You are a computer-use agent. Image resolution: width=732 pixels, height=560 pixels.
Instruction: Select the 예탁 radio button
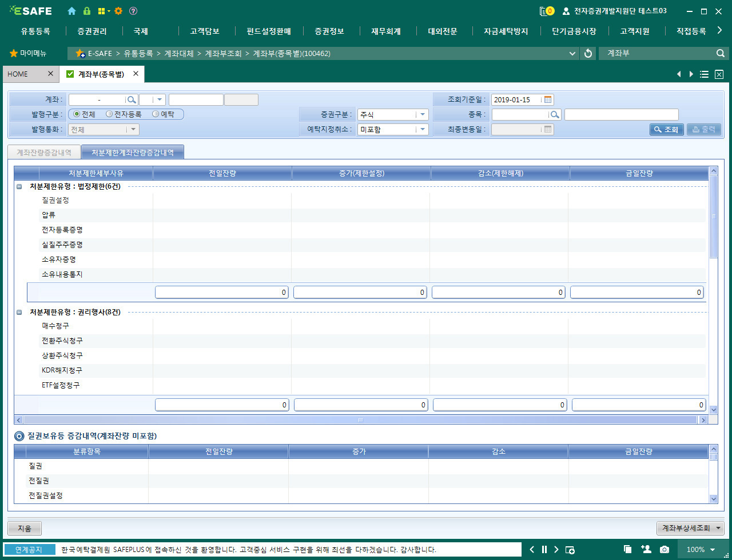click(156, 114)
